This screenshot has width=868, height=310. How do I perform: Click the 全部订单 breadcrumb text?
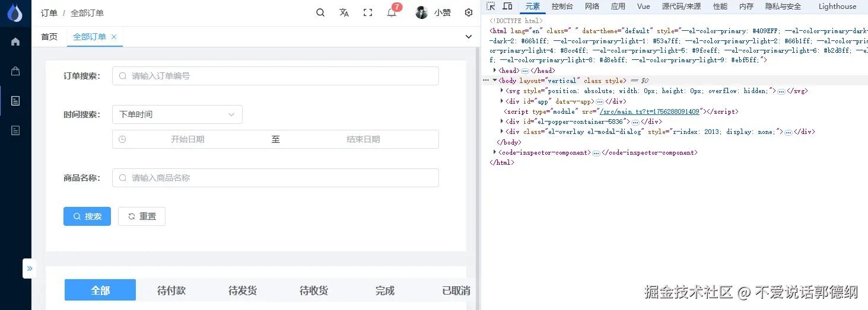point(87,12)
